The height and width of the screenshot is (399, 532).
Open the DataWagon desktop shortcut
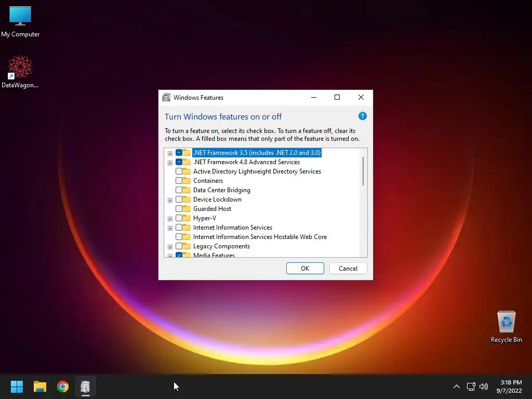(x=20, y=72)
